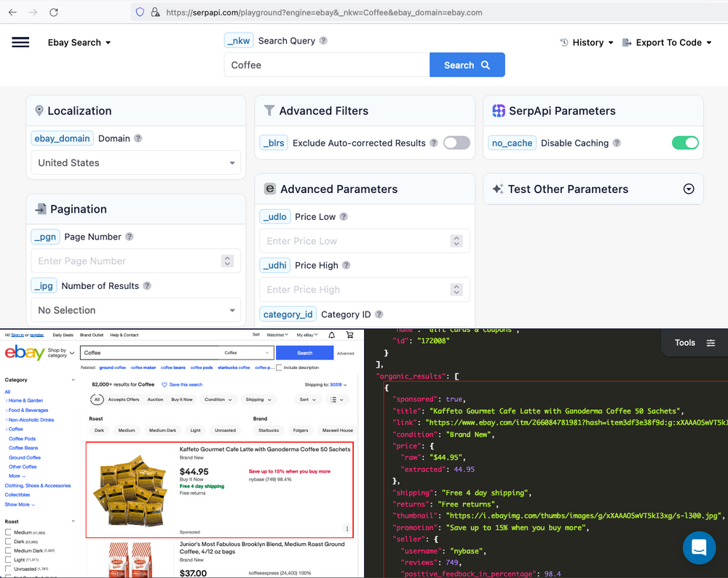Turn off the Disable Caching toggle
Image resolution: width=728 pixels, height=578 pixels.
click(x=684, y=143)
